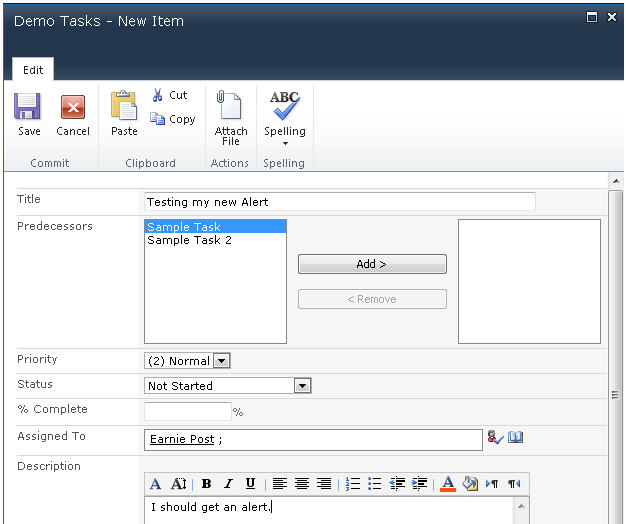
Task: Click the % Complete input field
Action: (188, 411)
